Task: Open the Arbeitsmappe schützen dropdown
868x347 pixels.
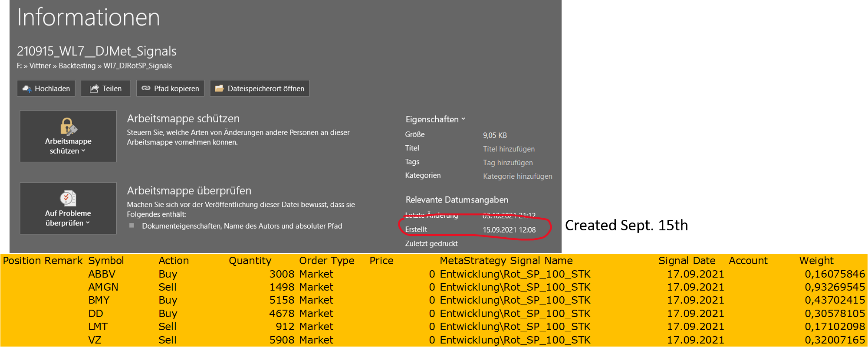Action: click(68, 136)
